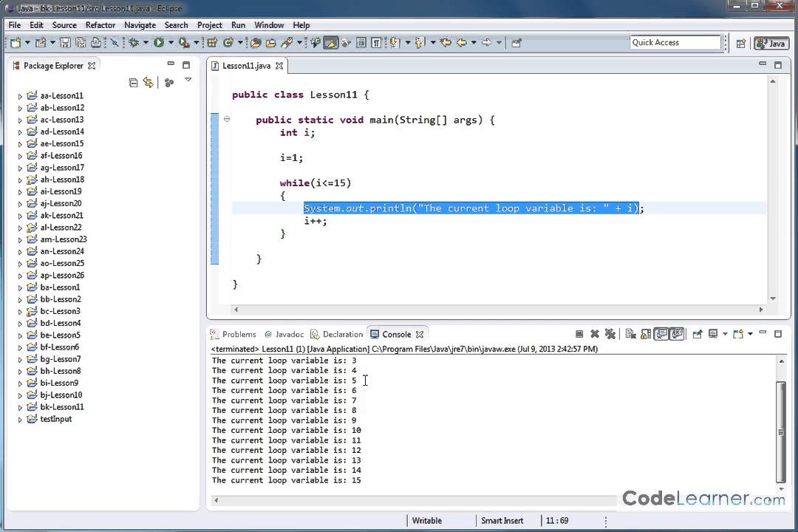Switch to the Javadoc tab

[284, 335]
